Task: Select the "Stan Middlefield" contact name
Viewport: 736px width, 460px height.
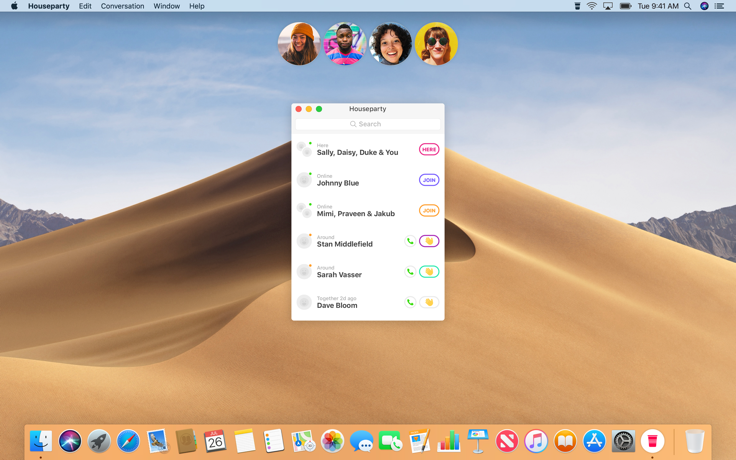Action: pyautogui.click(x=345, y=244)
